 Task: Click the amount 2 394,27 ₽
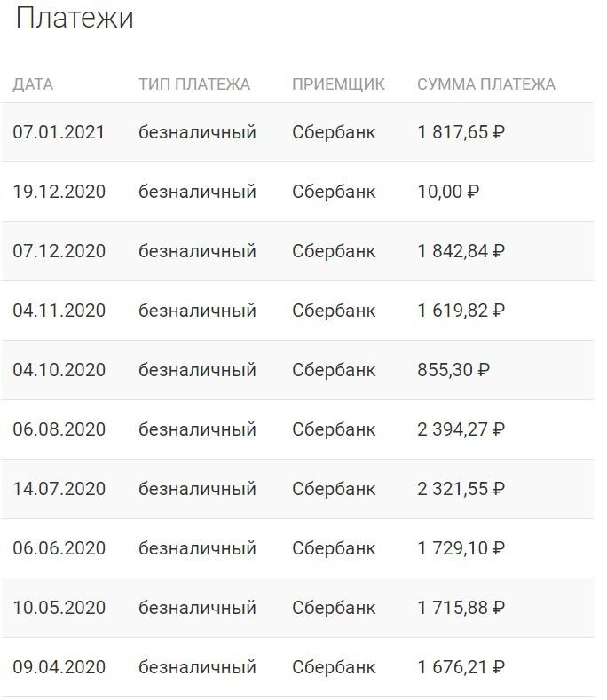(461, 429)
